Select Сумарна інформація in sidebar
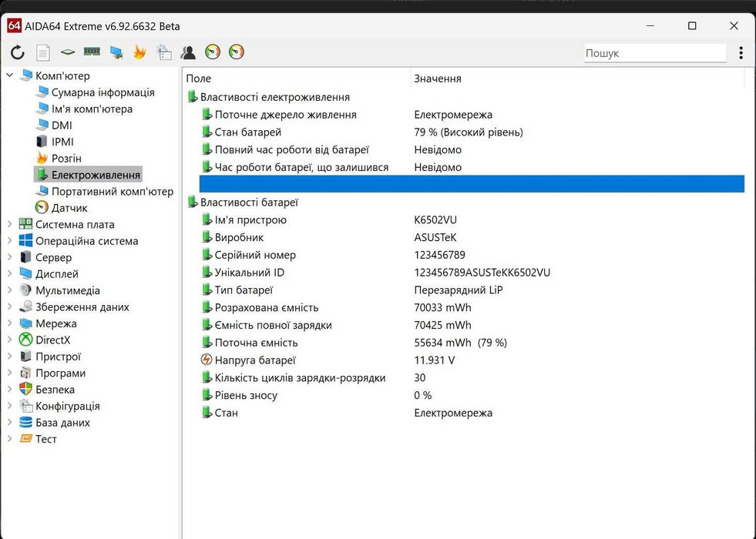 coord(102,92)
